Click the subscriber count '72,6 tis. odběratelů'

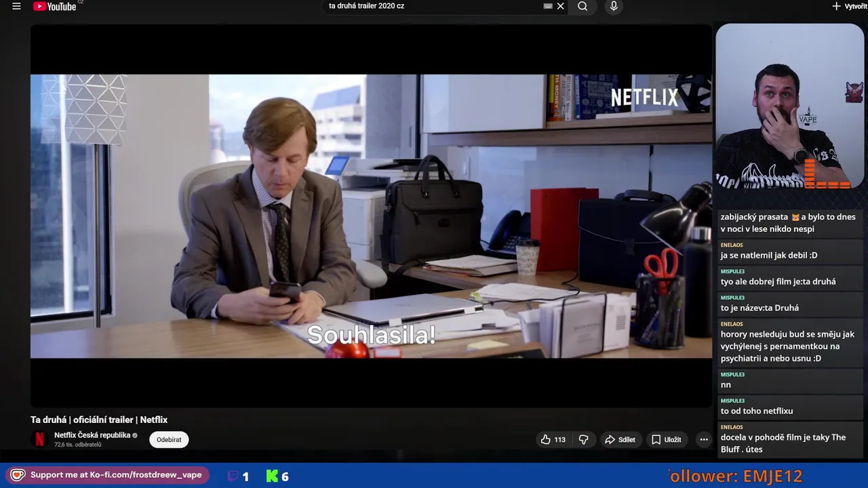pyautogui.click(x=77, y=445)
